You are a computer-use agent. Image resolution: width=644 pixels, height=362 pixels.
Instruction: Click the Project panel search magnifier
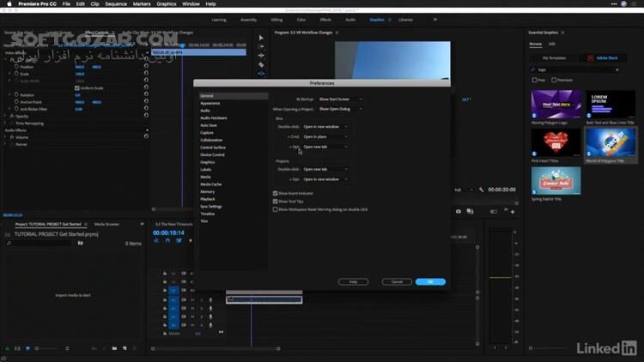(9, 244)
